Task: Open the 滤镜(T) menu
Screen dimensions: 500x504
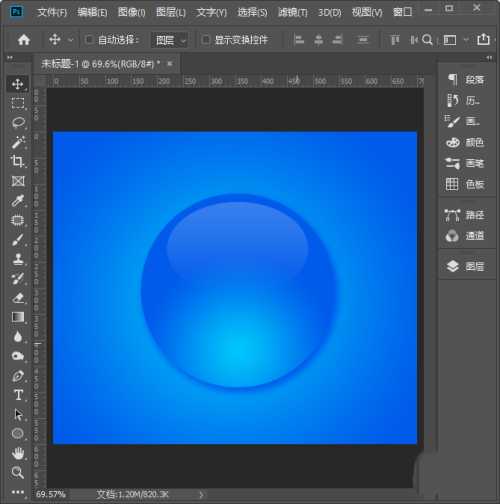Action: (293, 13)
